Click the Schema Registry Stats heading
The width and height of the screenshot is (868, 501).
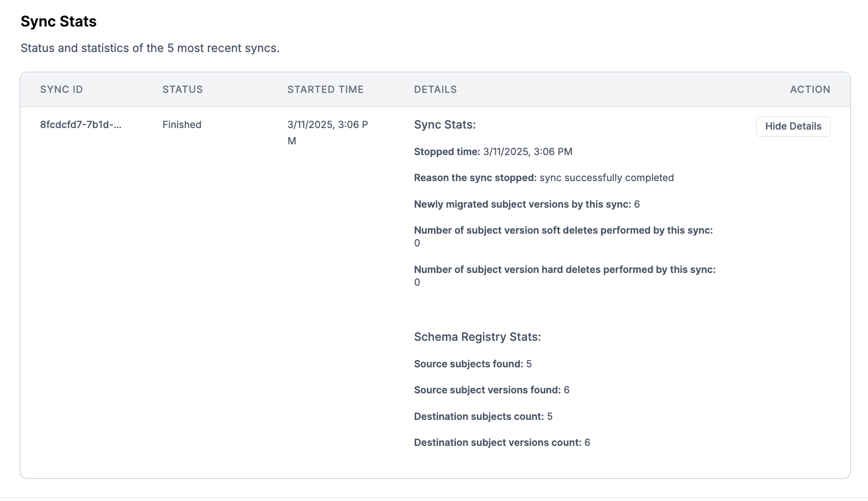point(477,337)
